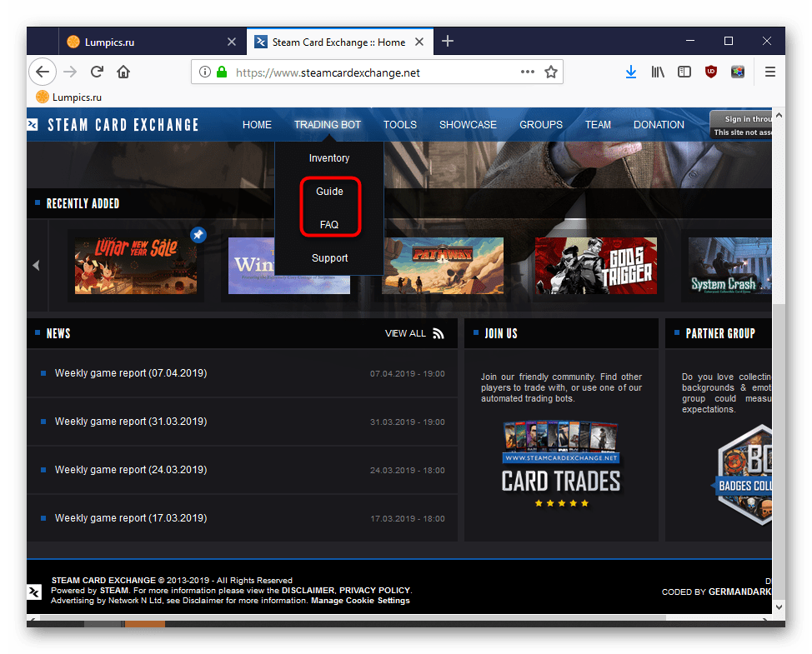Image resolution: width=812 pixels, height=654 pixels.
Task: Click the vertical scrollbar up arrow
Action: click(779, 115)
